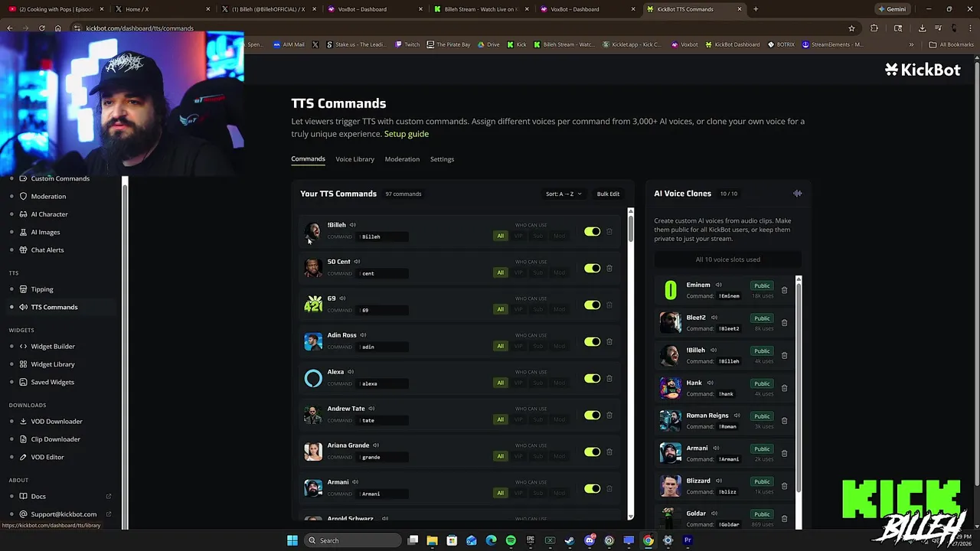Click the Windows taskbar Search box
This screenshot has height=551, width=980.
pos(351,540)
